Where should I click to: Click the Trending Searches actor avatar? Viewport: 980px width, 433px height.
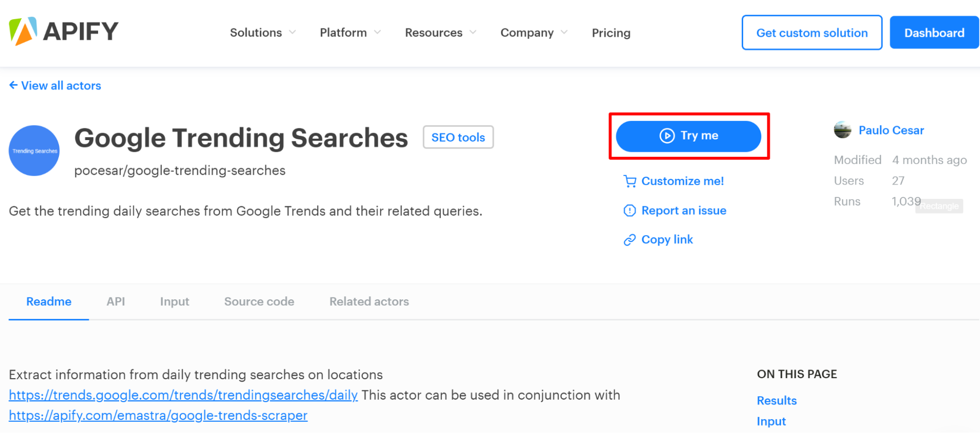click(34, 150)
